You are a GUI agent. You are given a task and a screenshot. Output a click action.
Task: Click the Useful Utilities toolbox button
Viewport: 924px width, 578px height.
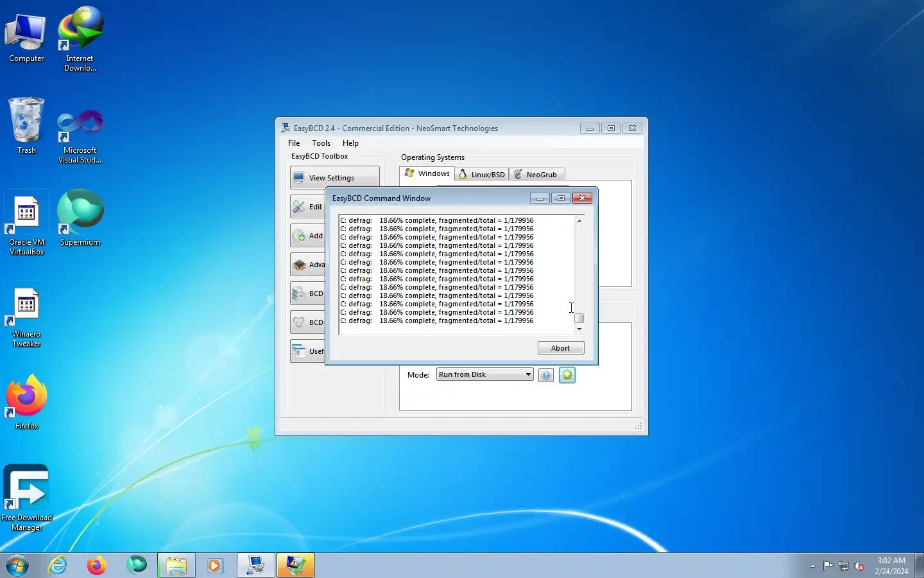pos(308,351)
